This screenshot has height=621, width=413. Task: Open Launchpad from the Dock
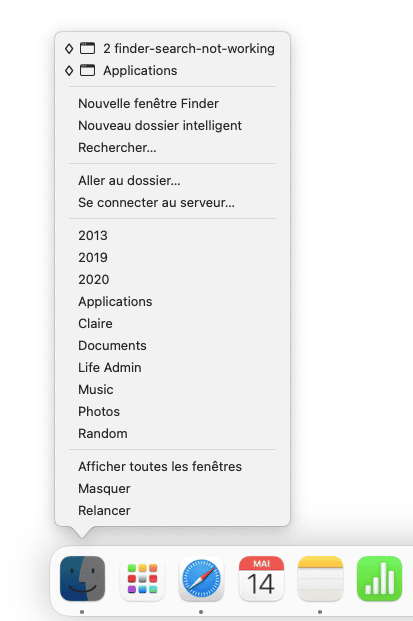[x=142, y=579]
